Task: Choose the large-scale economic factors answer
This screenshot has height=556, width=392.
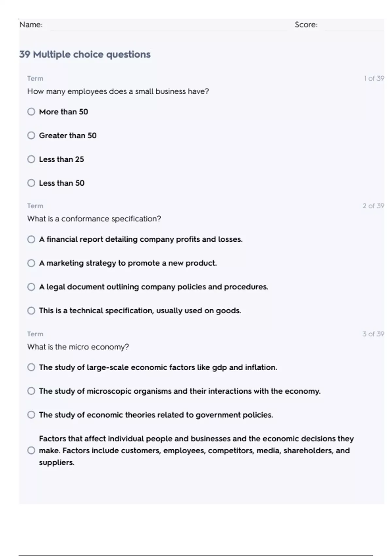Action: (31, 367)
